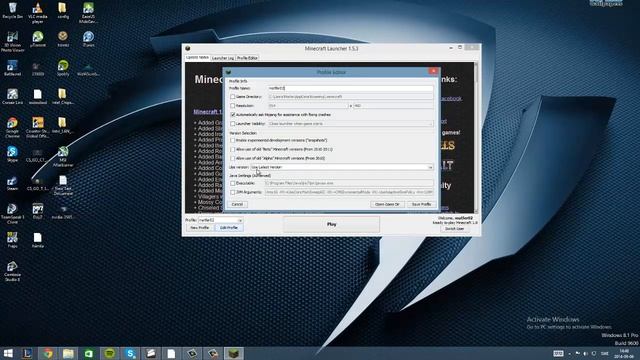Open Fraps desktop shortcut
Image resolution: width=640 pixels, height=360 pixels.
click(x=12, y=240)
